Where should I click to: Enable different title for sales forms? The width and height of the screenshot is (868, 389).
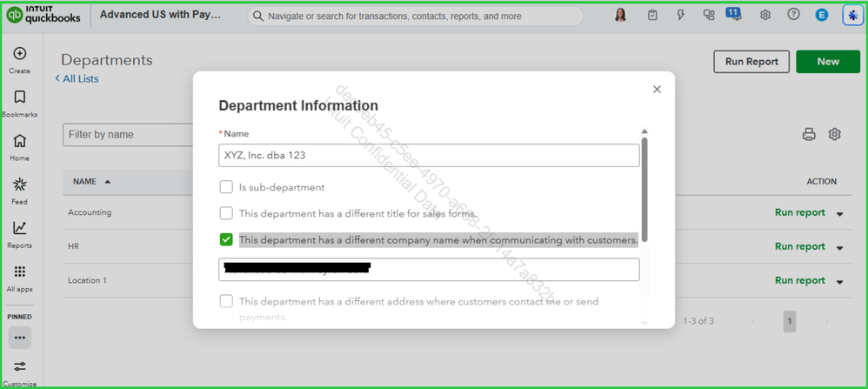pyautogui.click(x=226, y=213)
